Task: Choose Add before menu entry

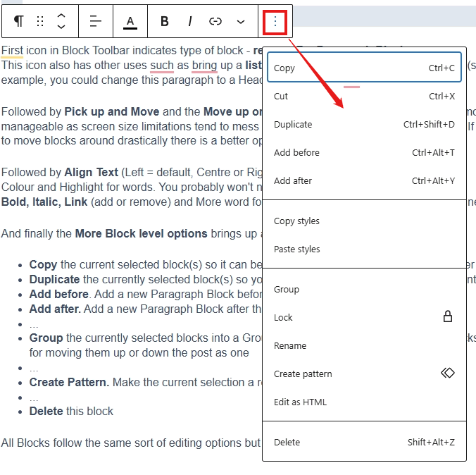Action: (364, 152)
